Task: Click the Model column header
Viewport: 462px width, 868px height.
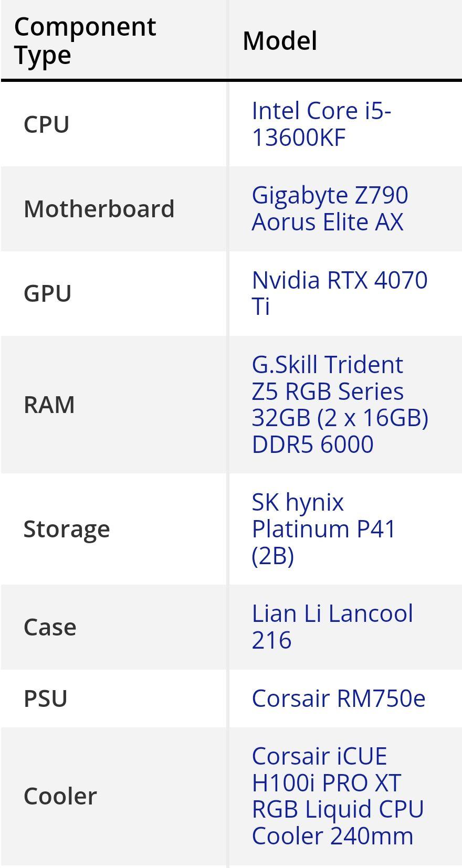Action: 280,40
